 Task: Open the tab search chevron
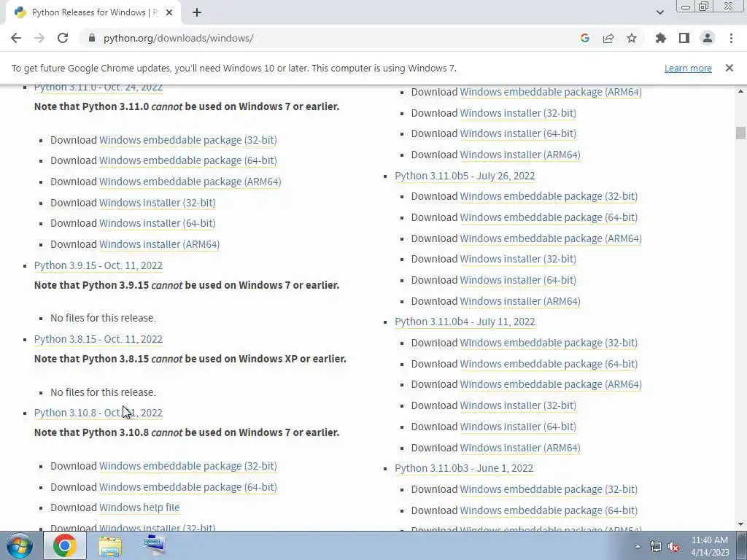point(659,12)
